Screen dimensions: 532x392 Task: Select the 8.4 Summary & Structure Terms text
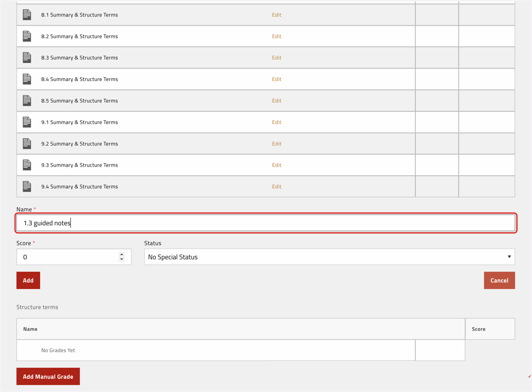tap(80, 79)
